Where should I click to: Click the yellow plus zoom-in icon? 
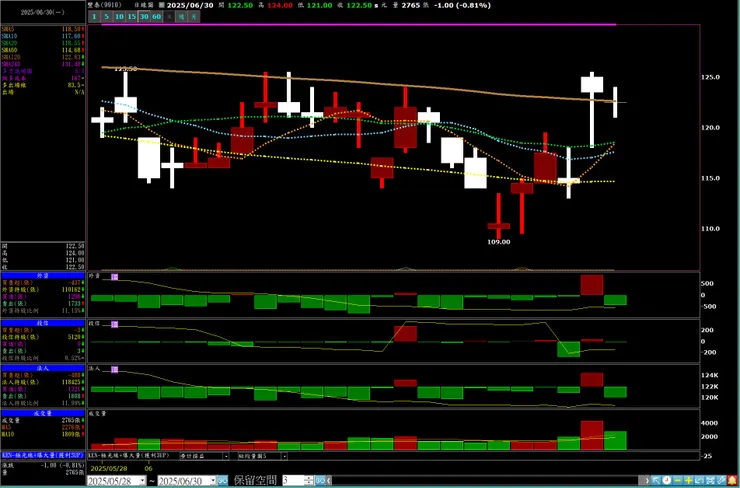tap(689, 480)
